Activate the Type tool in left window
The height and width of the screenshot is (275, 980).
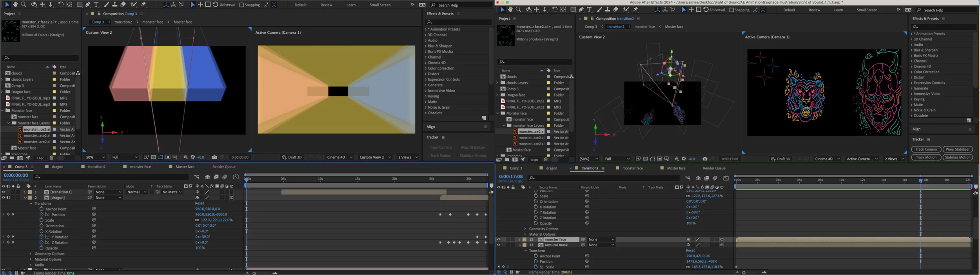pos(96,4)
